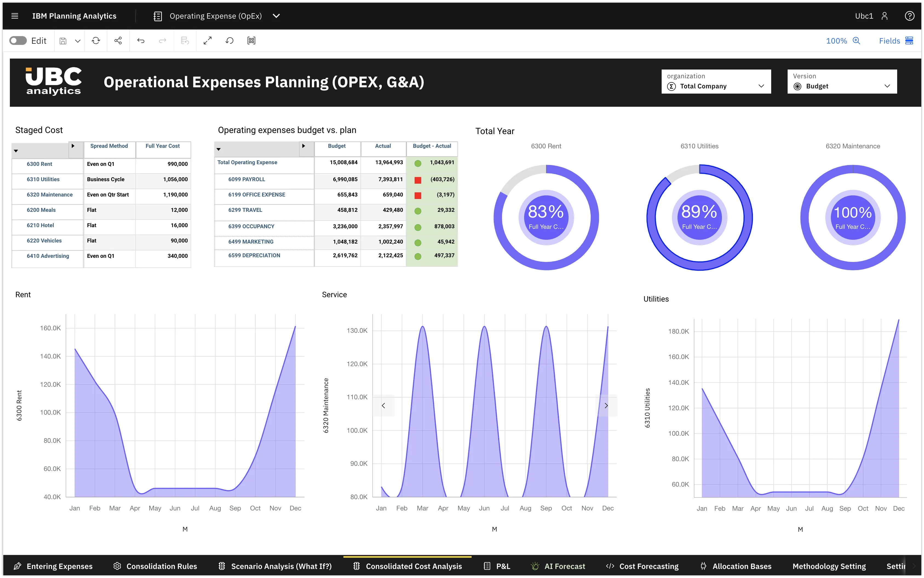Open the hamburger navigation menu
The width and height of the screenshot is (924, 578).
15,16
